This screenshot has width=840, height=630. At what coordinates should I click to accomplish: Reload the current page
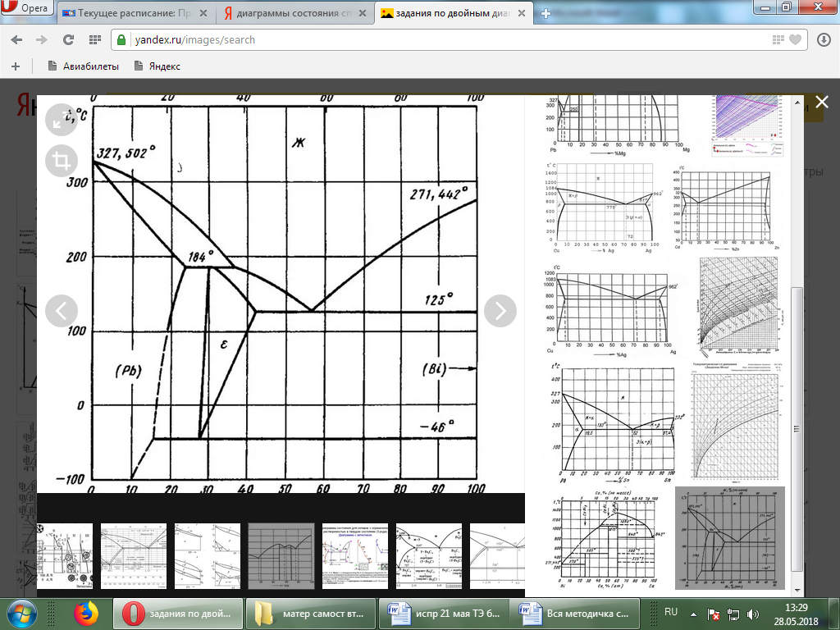(x=68, y=39)
